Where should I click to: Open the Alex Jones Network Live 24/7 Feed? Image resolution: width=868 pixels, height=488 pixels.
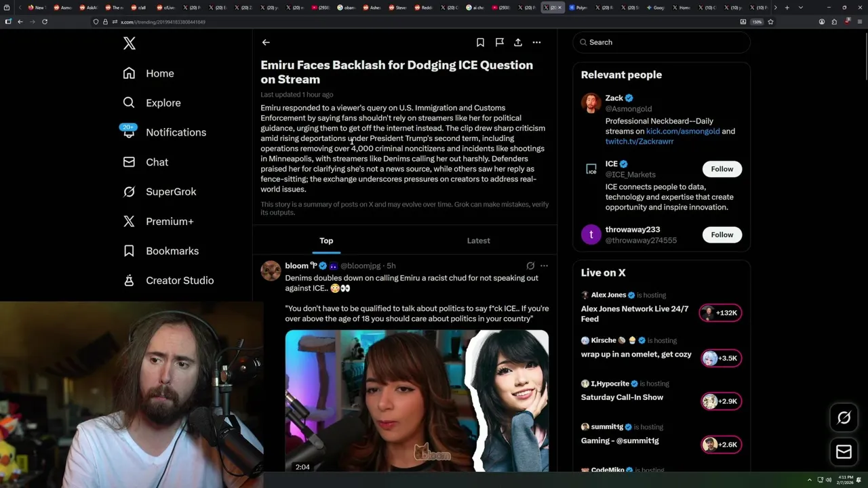coord(635,314)
